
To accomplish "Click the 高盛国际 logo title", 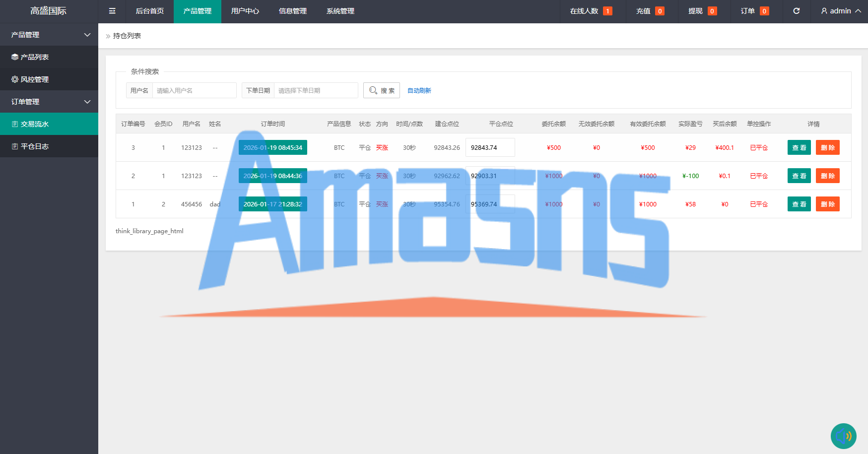I will [49, 11].
